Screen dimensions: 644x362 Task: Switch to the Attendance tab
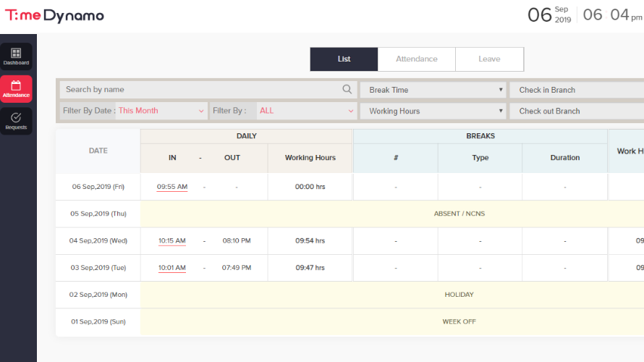point(416,59)
